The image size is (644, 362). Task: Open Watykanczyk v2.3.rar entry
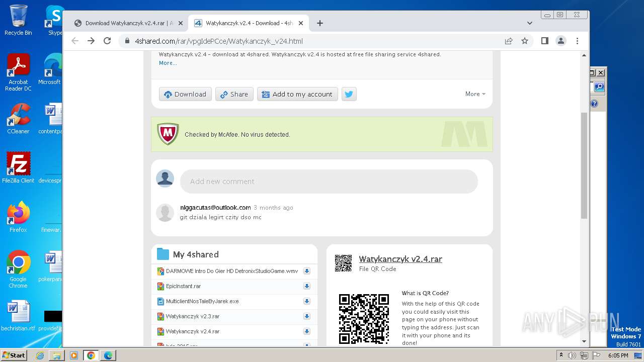click(x=193, y=316)
